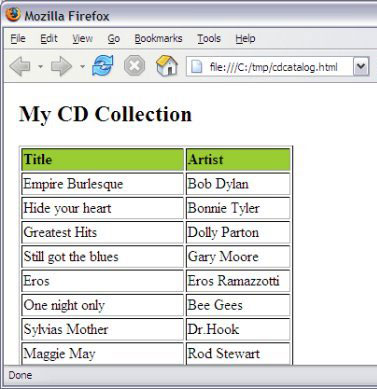Go back using the Back arrow
This screenshot has height=389, width=377.
click(20, 66)
